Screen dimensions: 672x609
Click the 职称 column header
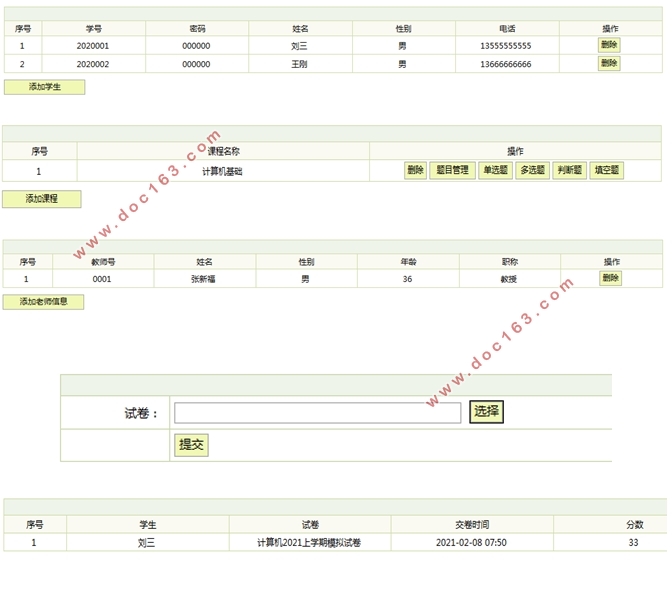coord(510,262)
